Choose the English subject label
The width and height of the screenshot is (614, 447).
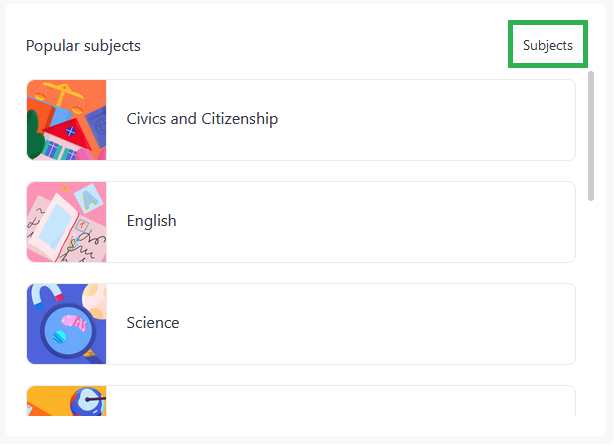[151, 221]
